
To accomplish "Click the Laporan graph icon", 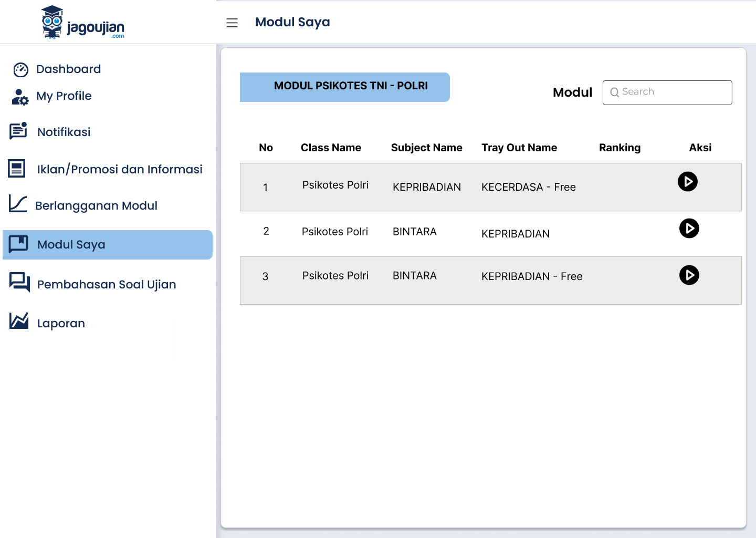I will (x=19, y=320).
